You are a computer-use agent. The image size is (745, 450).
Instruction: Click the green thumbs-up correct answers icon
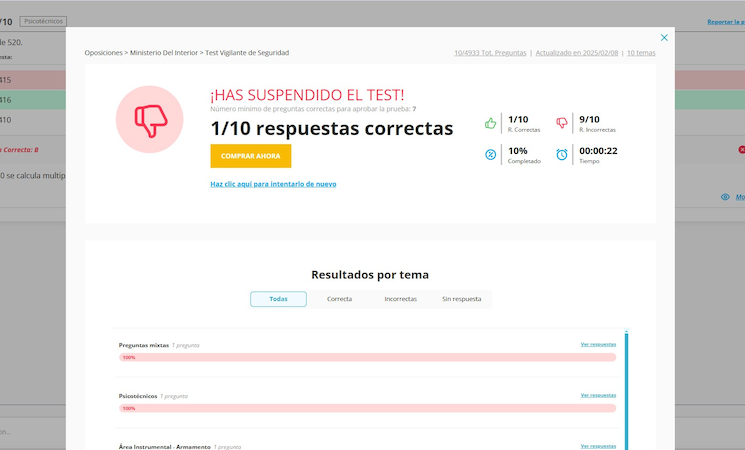tap(490, 123)
